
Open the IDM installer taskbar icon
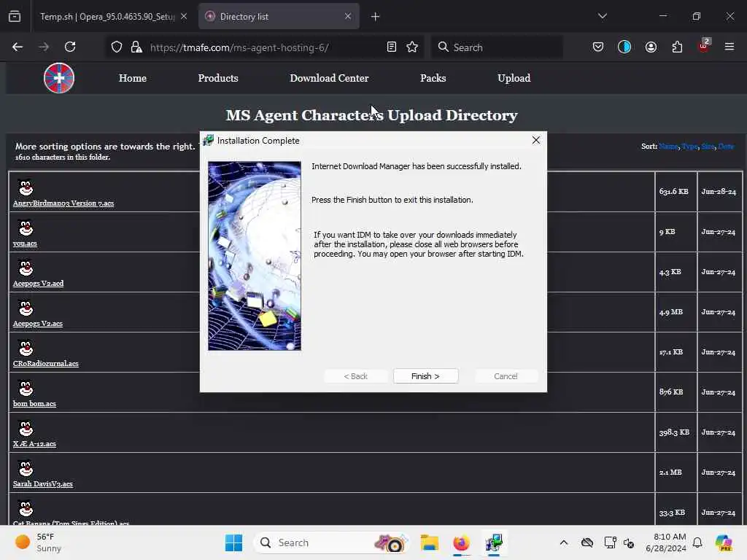point(494,542)
